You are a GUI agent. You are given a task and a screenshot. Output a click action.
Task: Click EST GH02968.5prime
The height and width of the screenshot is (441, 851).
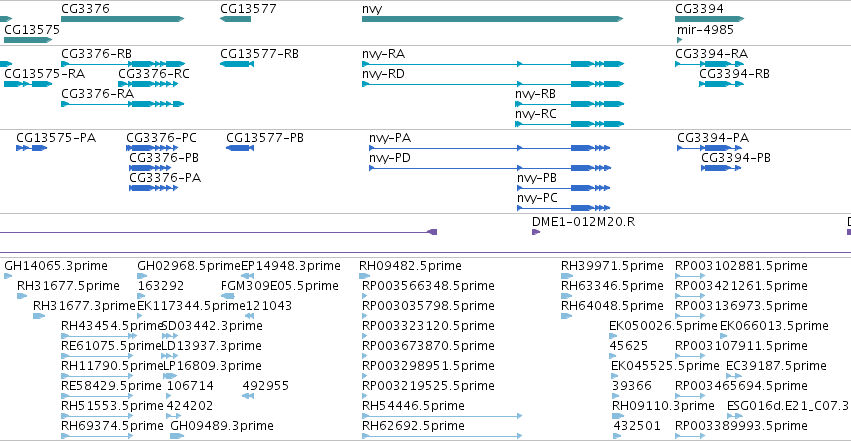coord(142,276)
